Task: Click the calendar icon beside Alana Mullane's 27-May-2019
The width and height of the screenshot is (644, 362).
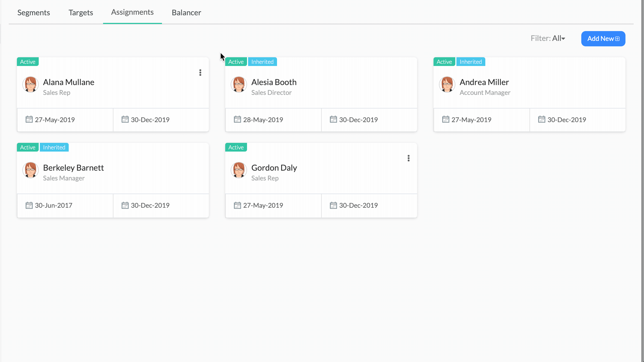Action: pos(29,119)
